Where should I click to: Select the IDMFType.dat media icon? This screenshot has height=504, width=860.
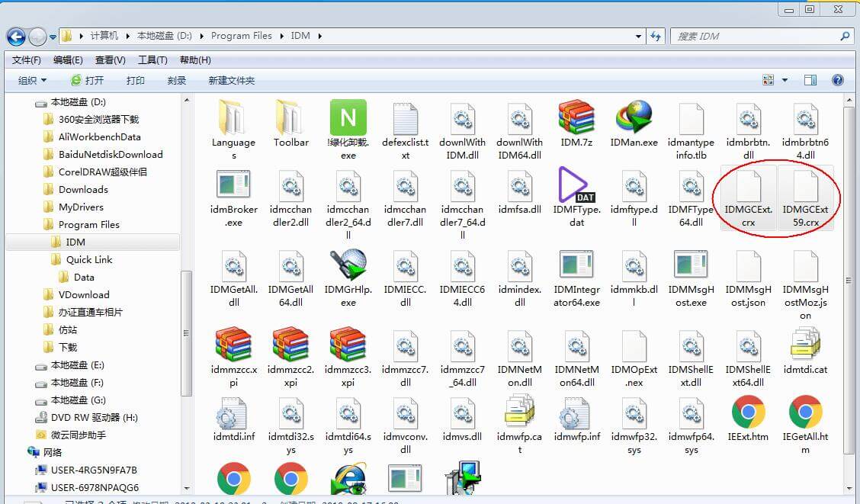(x=576, y=185)
